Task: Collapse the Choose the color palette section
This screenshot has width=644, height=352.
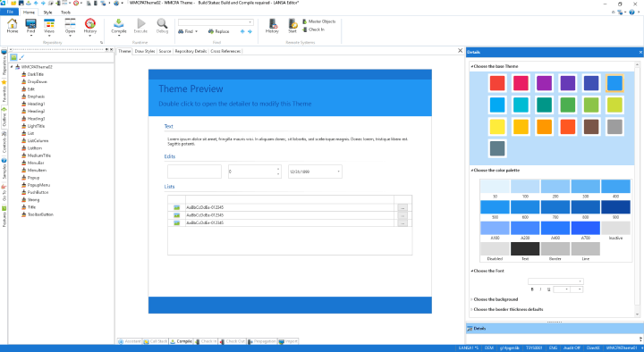Action: point(472,170)
